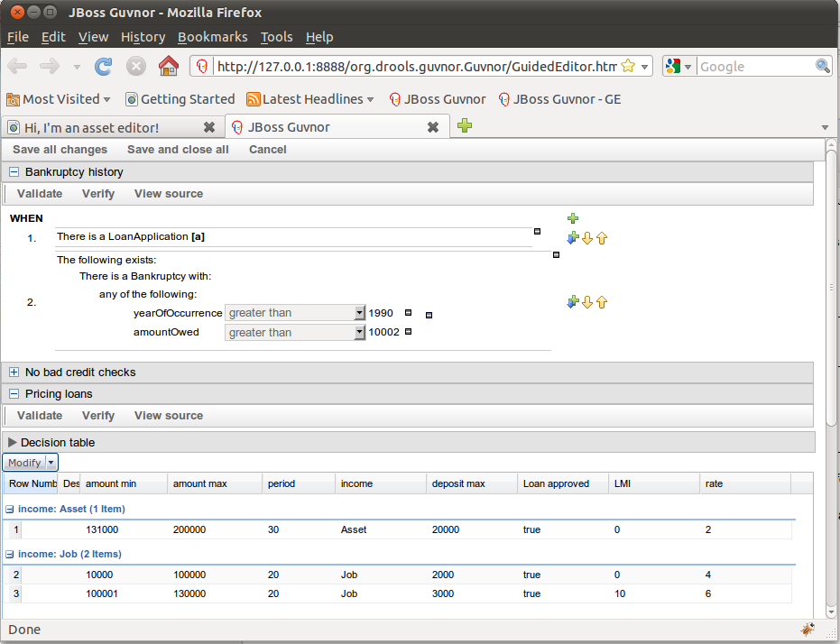Collapse the Pricing loans section
Screen dimensions: 840x644
(14, 394)
